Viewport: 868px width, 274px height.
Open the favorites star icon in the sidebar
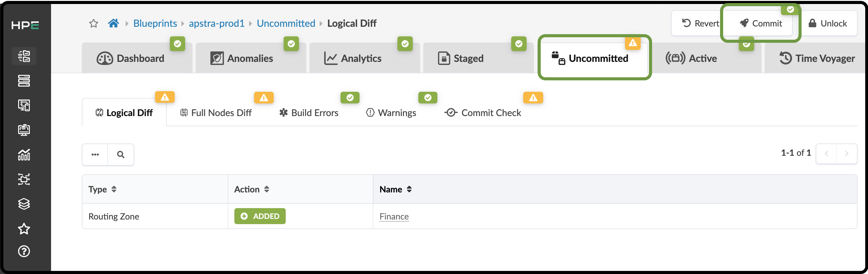click(24, 229)
